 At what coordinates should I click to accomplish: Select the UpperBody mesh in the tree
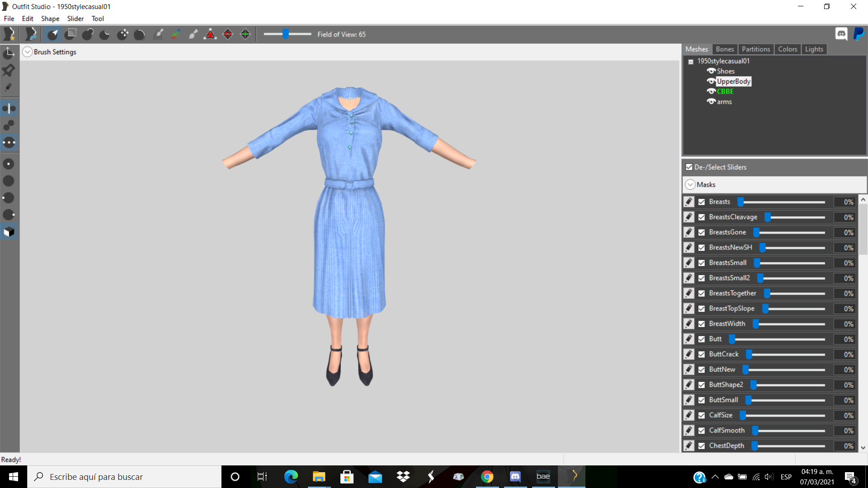coord(733,81)
